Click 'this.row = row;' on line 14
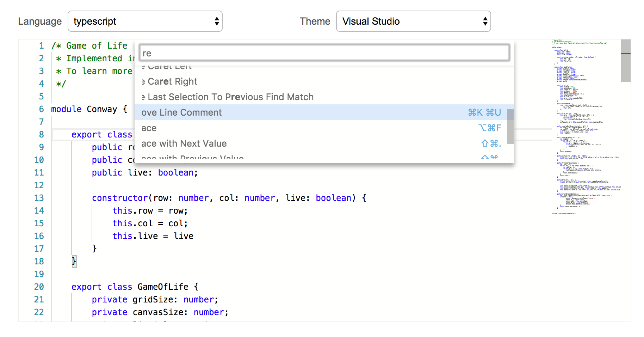The height and width of the screenshot is (337, 644). pos(150,211)
